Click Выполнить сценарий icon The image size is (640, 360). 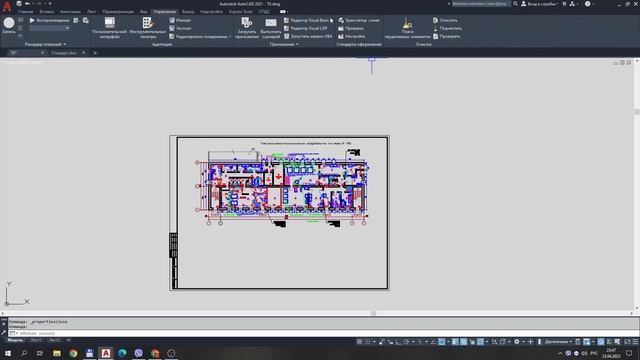[271, 28]
